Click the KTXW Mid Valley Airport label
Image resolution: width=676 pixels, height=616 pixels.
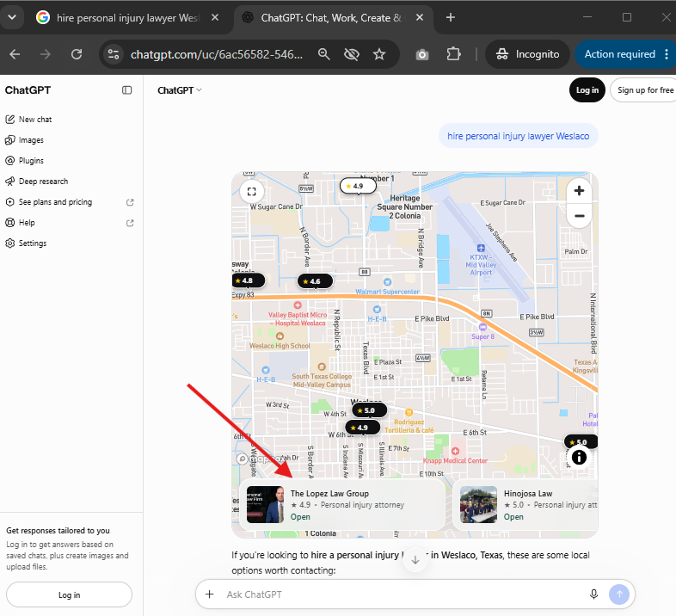tap(481, 264)
